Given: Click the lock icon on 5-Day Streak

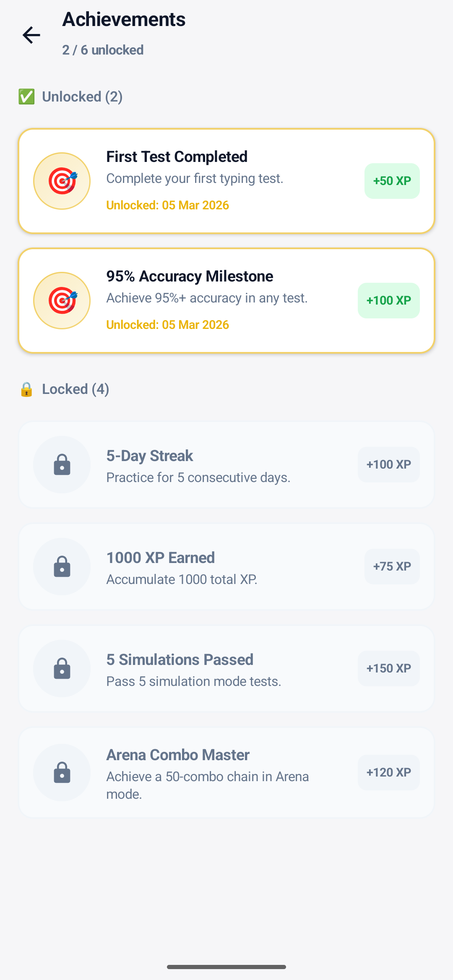Looking at the screenshot, I should [62, 464].
